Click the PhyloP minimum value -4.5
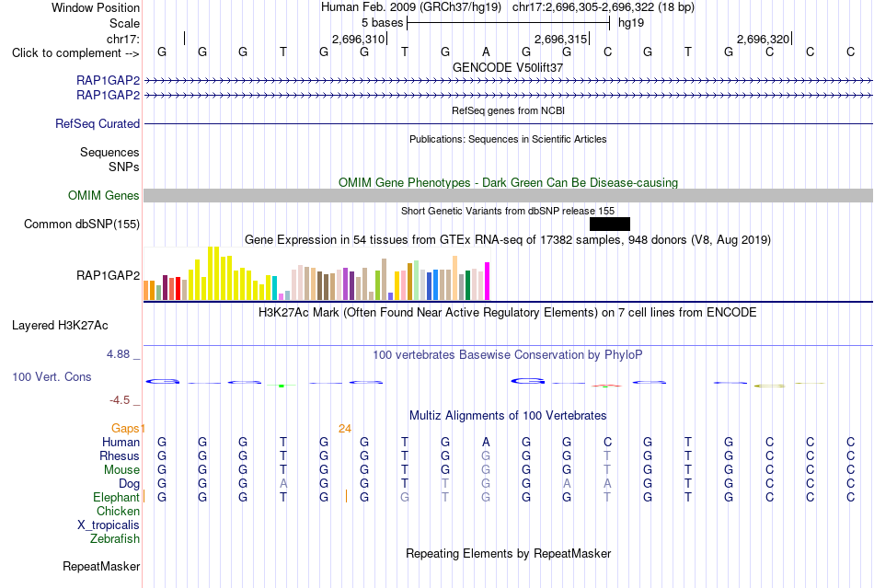This screenshot has width=874, height=588. [x=120, y=400]
